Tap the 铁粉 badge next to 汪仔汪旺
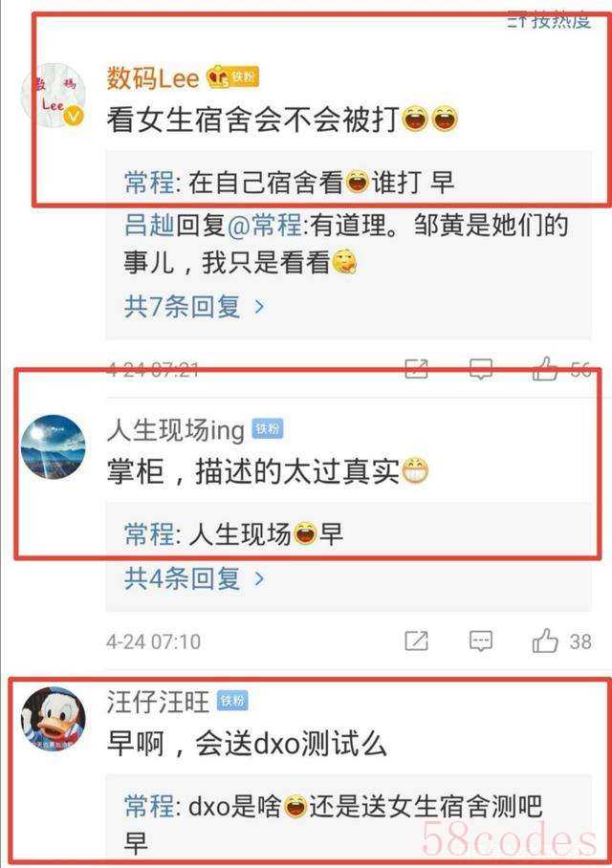 click(232, 701)
